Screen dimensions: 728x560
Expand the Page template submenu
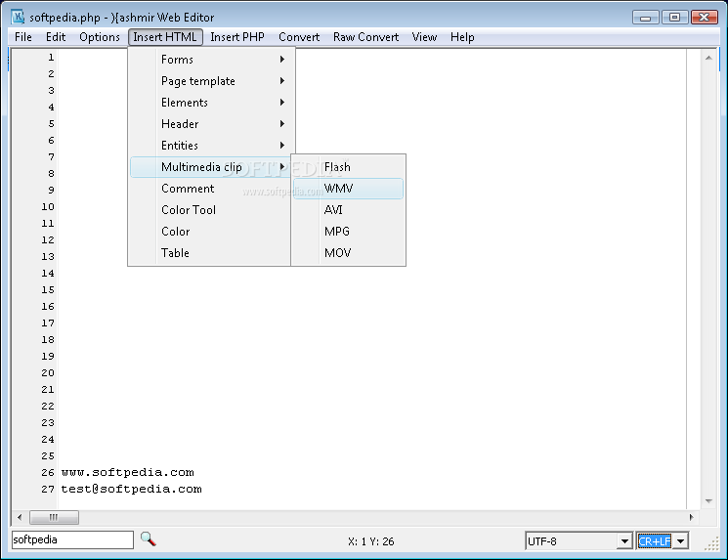tap(212, 81)
